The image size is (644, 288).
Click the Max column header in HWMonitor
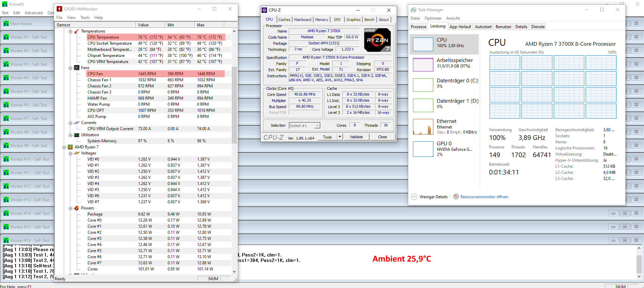pyautogui.click(x=209, y=25)
